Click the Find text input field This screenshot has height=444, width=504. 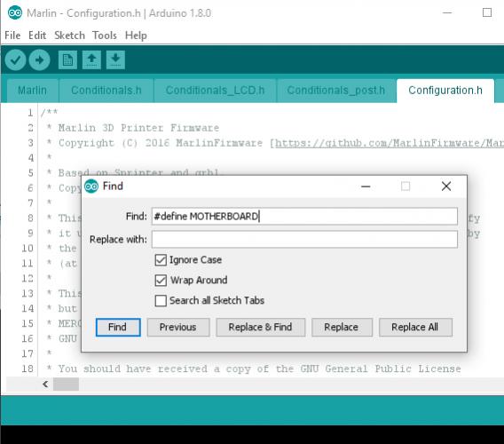click(x=304, y=216)
